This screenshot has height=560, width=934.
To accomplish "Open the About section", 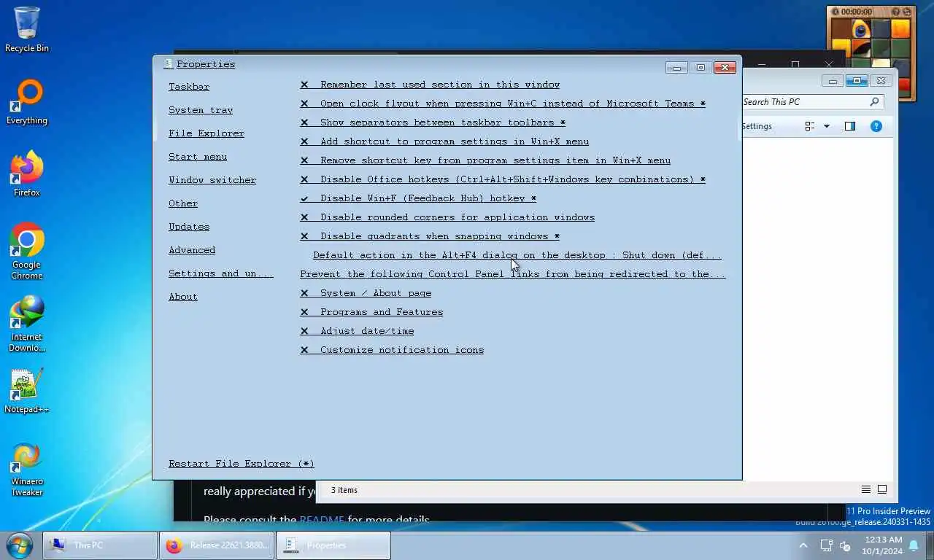I will coord(183,297).
